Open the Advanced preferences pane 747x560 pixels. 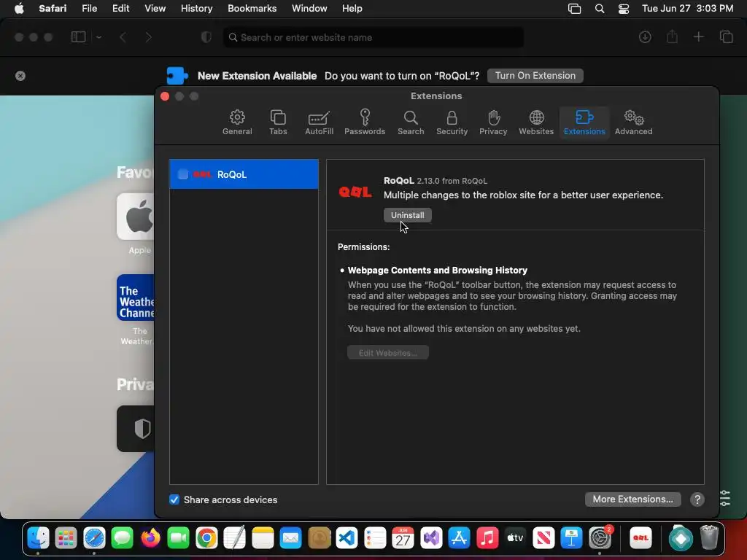tap(633, 122)
